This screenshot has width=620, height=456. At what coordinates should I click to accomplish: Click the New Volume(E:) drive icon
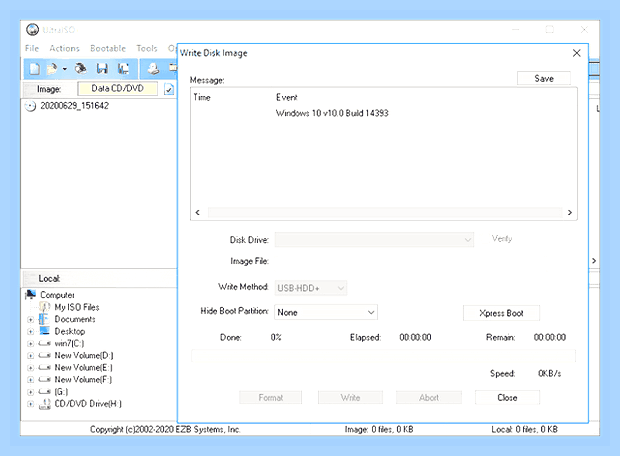pyautogui.click(x=44, y=367)
